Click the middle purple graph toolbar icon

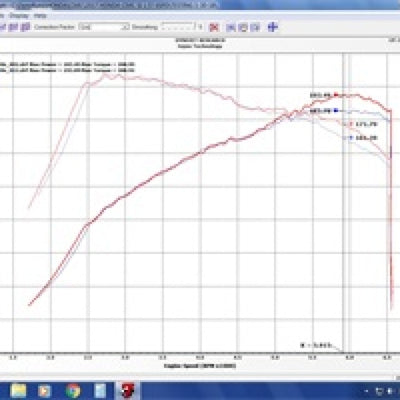(13, 27)
